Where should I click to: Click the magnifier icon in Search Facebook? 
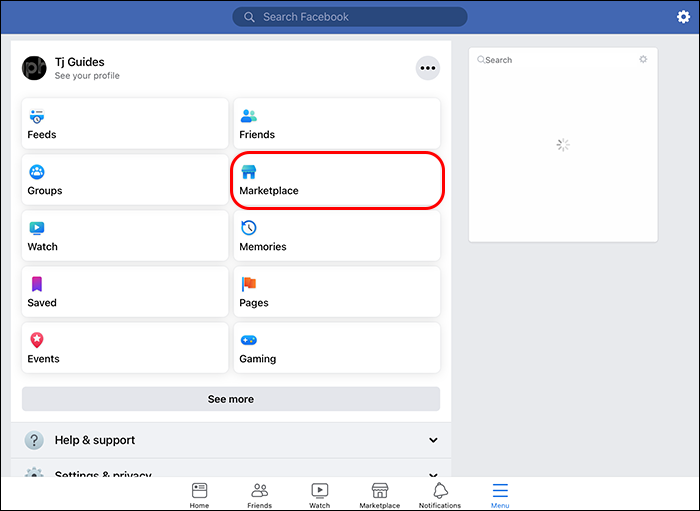pos(249,17)
